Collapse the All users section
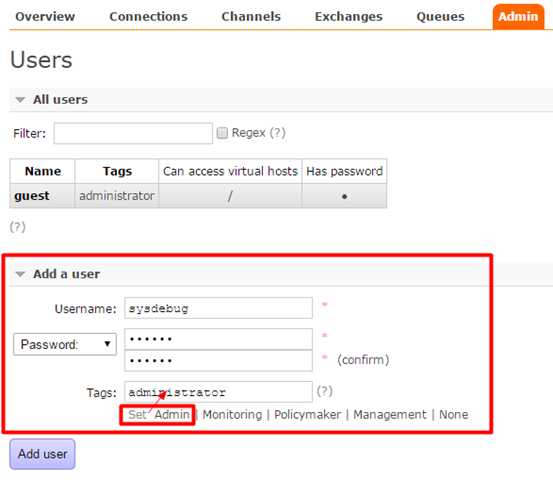The height and width of the screenshot is (480, 553). tap(60, 99)
